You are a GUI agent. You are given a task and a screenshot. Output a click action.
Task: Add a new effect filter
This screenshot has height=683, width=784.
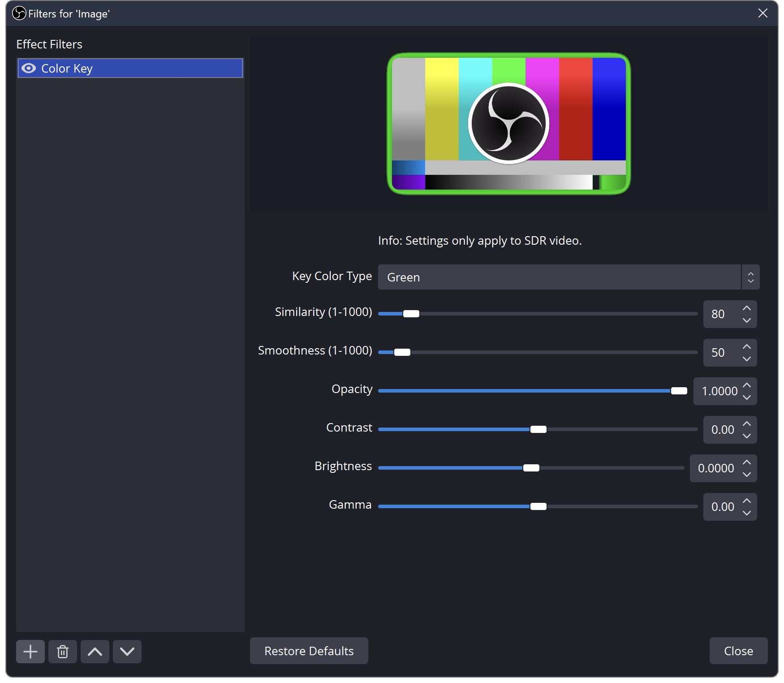pos(30,652)
